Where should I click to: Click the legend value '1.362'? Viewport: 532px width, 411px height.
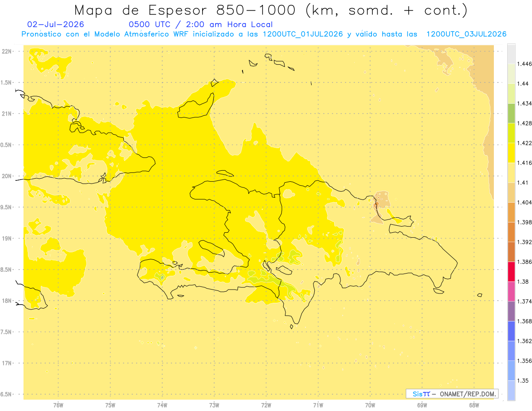click(x=524, y=341)
